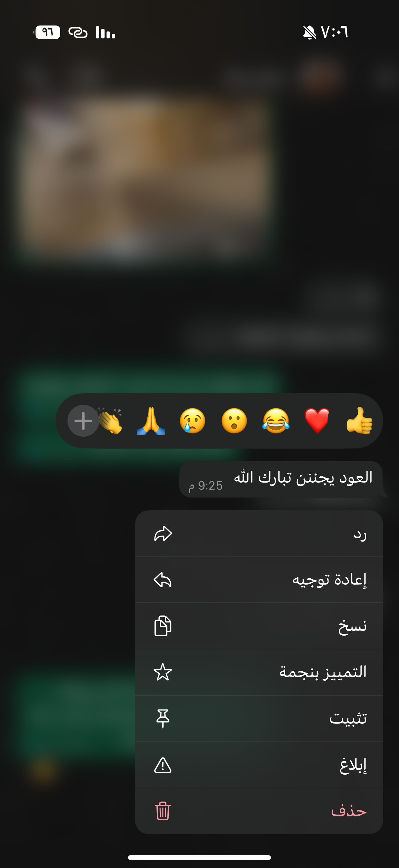Tap the warning triangle icon

(x=163, y=765)
